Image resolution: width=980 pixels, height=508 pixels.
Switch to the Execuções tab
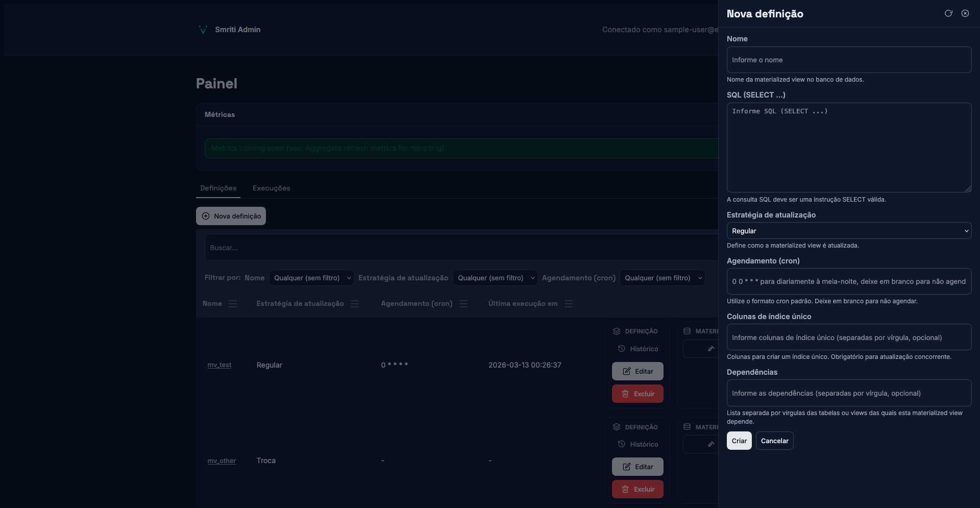click(271, 188)
